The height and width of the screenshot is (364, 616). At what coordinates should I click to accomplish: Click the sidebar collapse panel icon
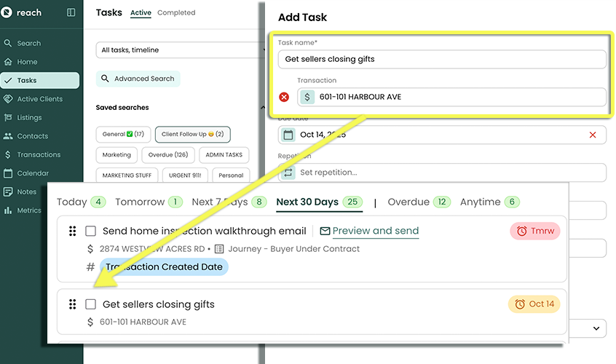(71, 12)
